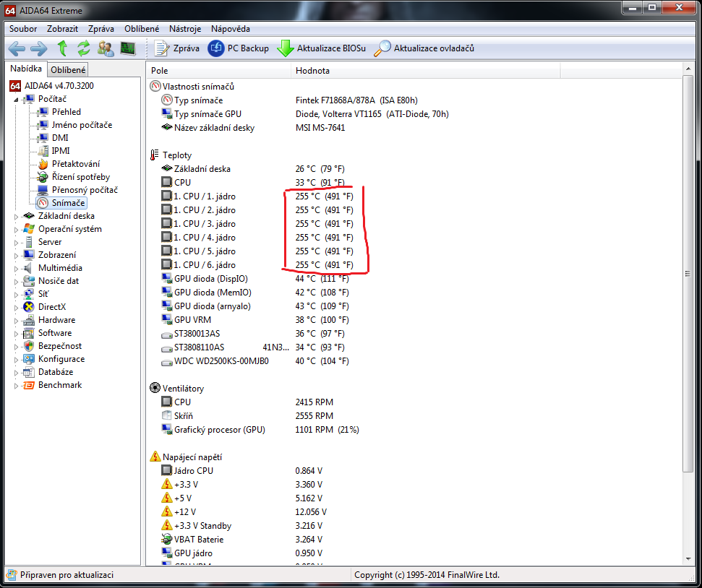Open the Nástroje menu
Viewport: 702px width, 588px height.
coord(185,29)
